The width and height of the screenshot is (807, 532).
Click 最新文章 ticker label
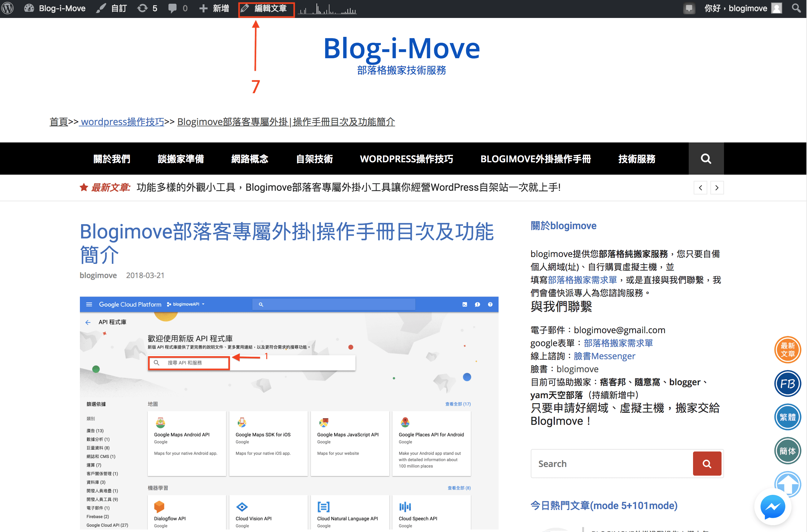[111, 187]
